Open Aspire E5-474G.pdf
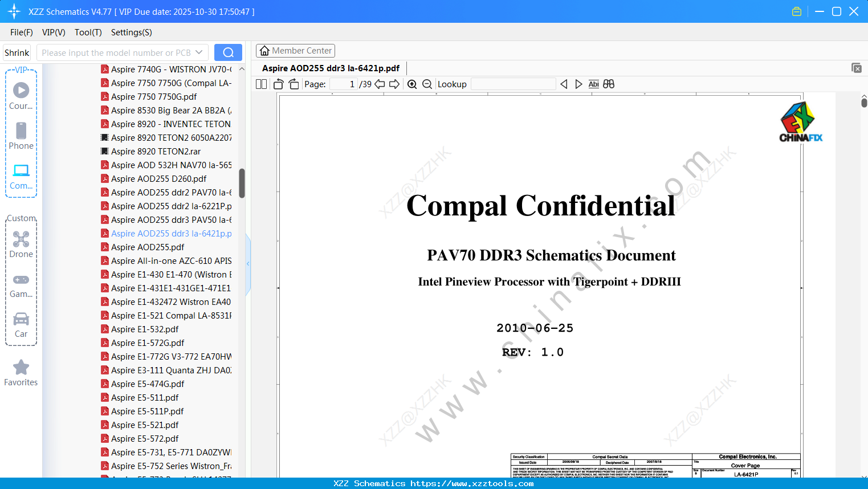Screen dimensions: 868x489 pyautogui.click(x=142, y=384)
